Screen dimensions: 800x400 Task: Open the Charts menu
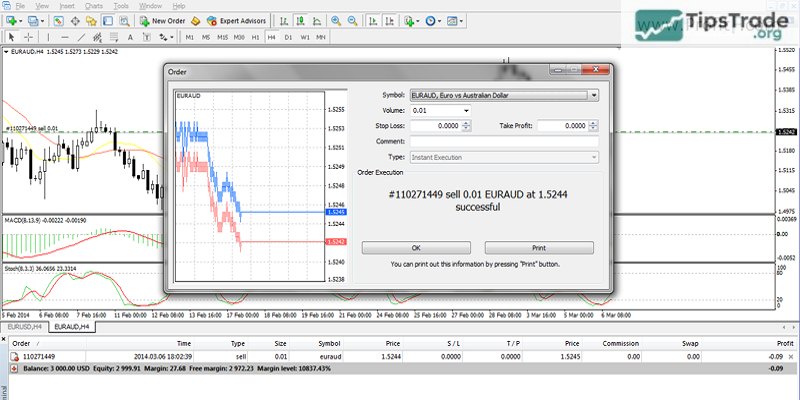[x=94, y=6]
